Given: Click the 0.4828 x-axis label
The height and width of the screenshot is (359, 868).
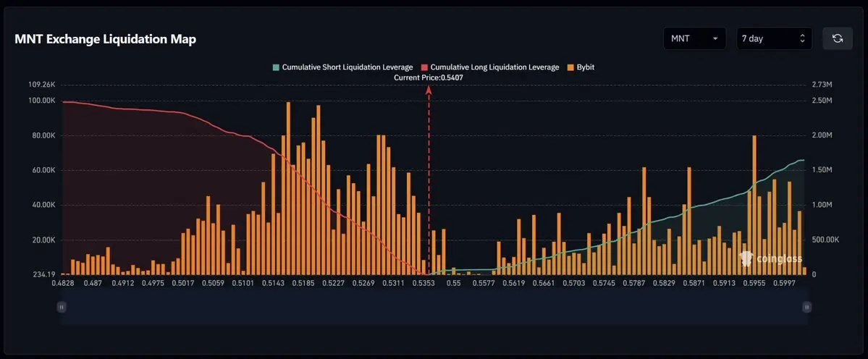Looking at the screenshot, I should coord(62,283).
